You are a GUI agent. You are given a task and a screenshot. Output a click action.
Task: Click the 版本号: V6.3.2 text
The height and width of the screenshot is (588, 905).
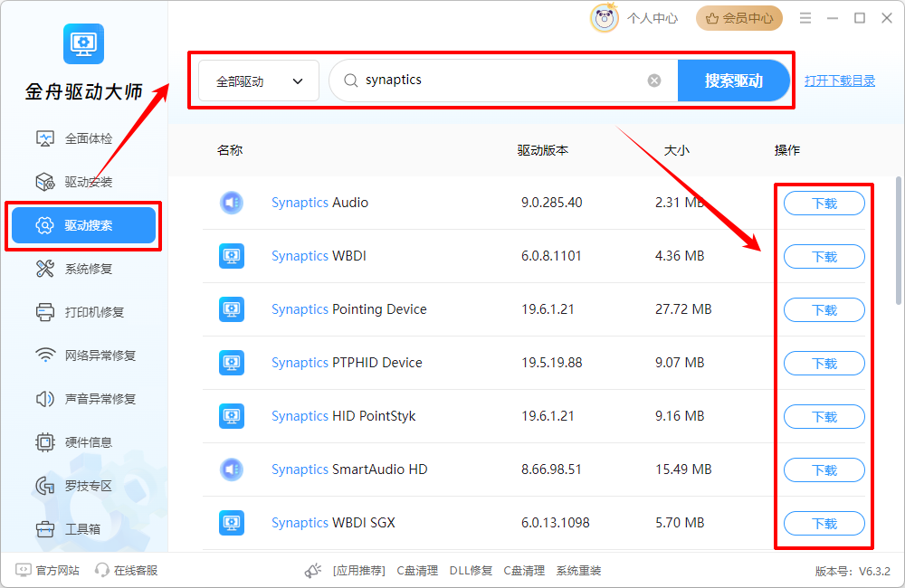coord(853,572)
